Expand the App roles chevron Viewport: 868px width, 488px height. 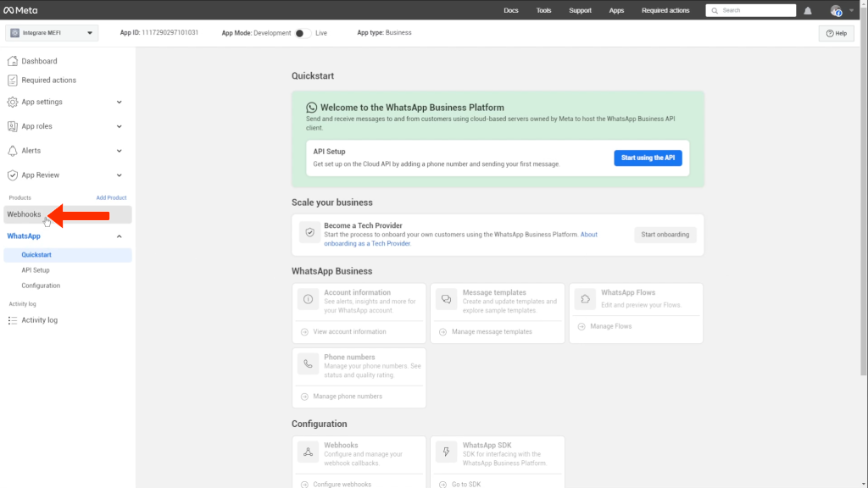119,127
